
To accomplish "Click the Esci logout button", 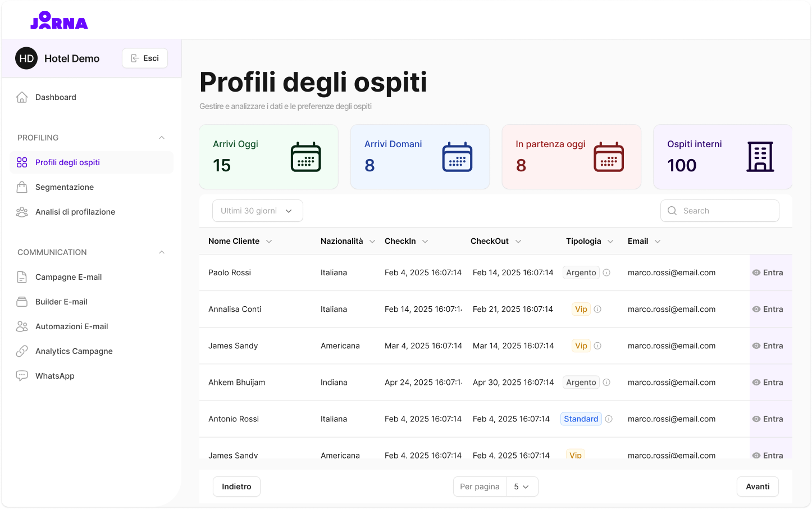I will click(x=144, y=58).
